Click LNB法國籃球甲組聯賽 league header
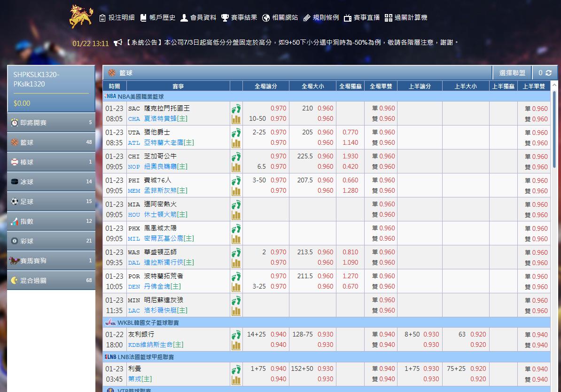Screen dimensions: 561x392 click(326, 357)
